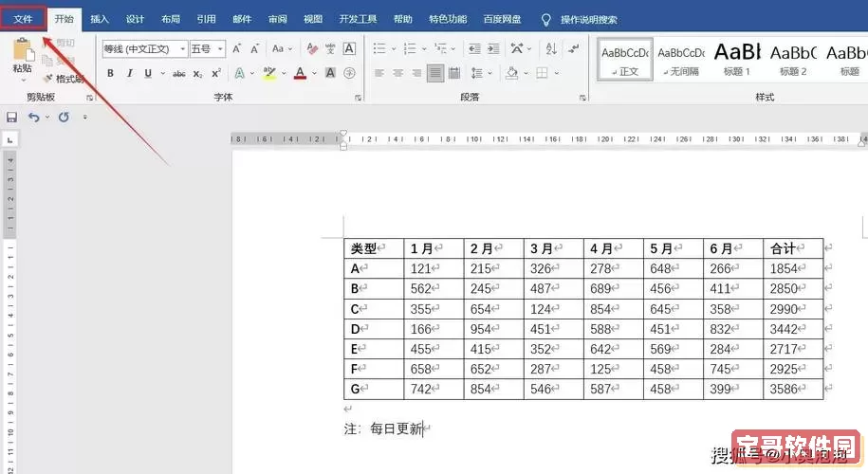Toggle subscript X₂ button
Viewport: 868px width, 474px height.
(197, 73)
